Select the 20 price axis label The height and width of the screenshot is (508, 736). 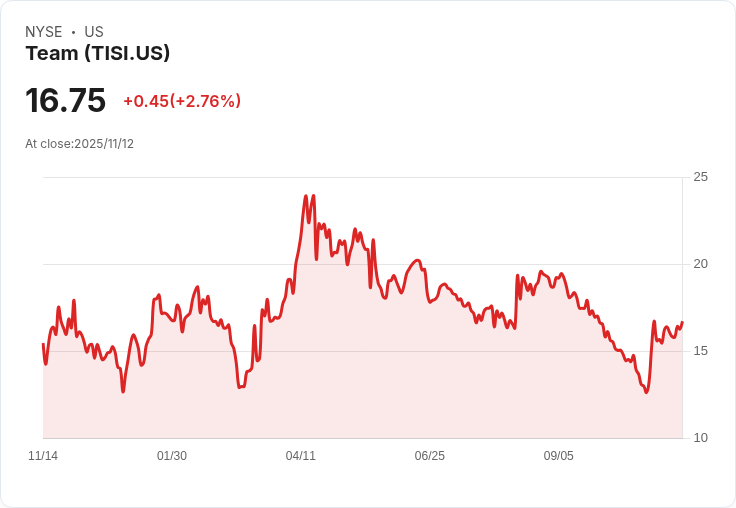point(700,264)
